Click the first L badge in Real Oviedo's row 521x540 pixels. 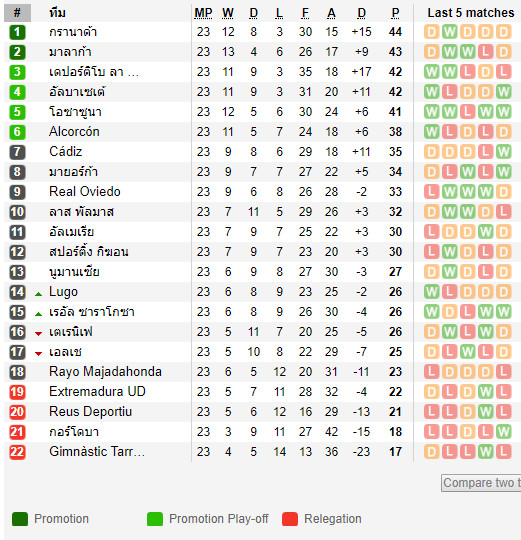tap(431, 191)
